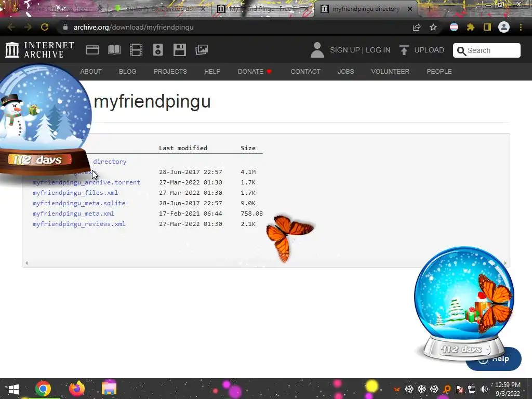Click the address bar URL
This screenshot has width=532, height=399.
pyautogui.click(x=134, y=27)
